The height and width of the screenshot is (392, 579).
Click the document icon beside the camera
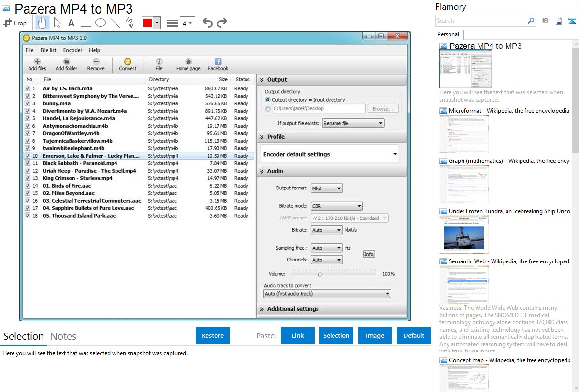(559, 21)
